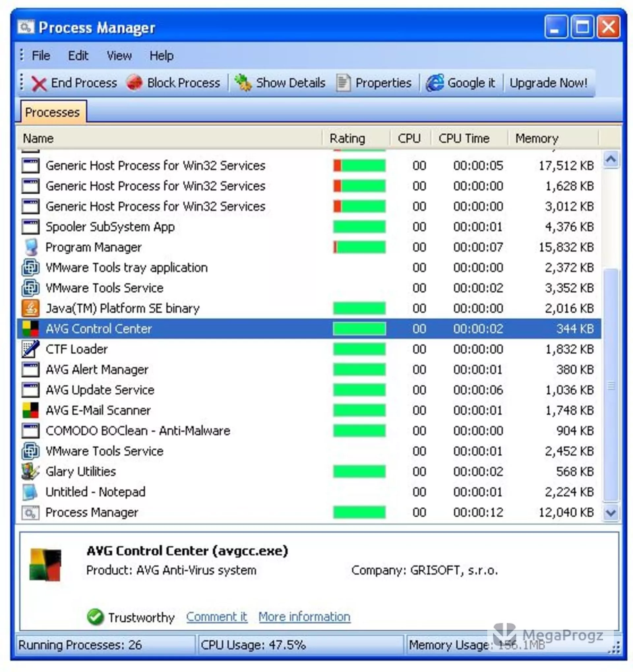The width and height of the screenshot is (633, 672).
Task: Click the Glary Utilities icon
Action: [x=30, y=471]
